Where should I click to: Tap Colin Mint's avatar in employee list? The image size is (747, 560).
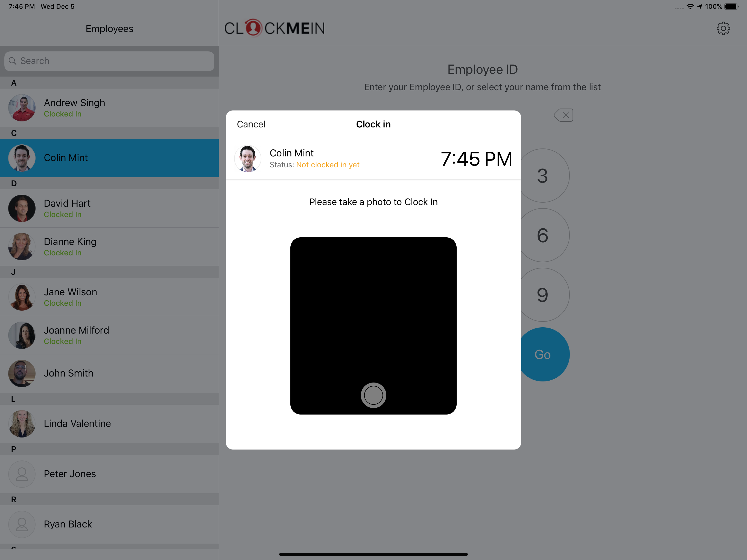click(22, 158)
